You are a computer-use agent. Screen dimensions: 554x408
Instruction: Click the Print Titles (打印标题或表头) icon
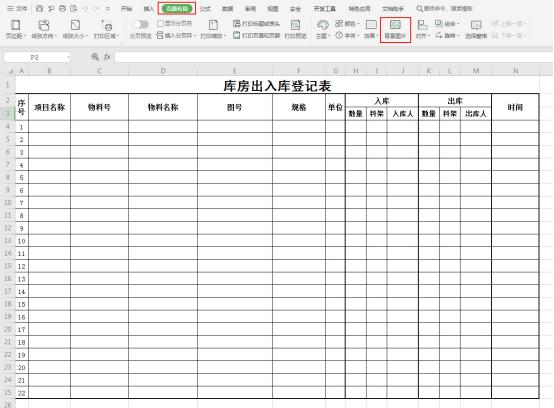(237, 24)
